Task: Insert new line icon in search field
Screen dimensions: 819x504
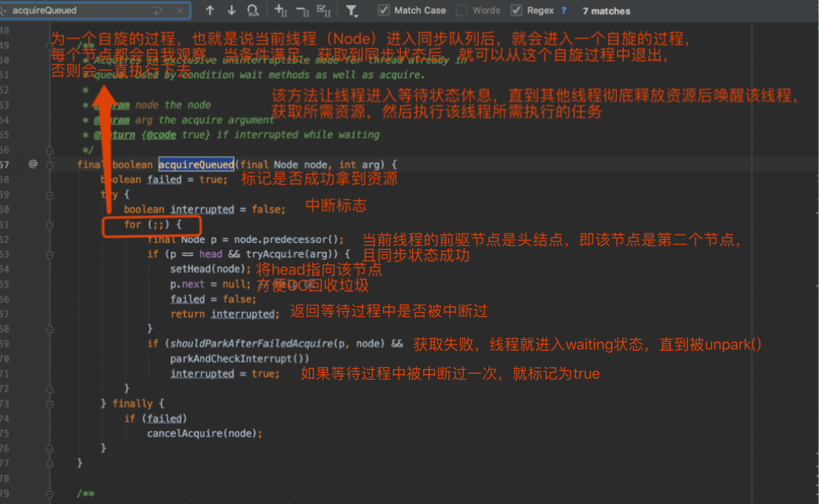Action: (x=157, y=11)
